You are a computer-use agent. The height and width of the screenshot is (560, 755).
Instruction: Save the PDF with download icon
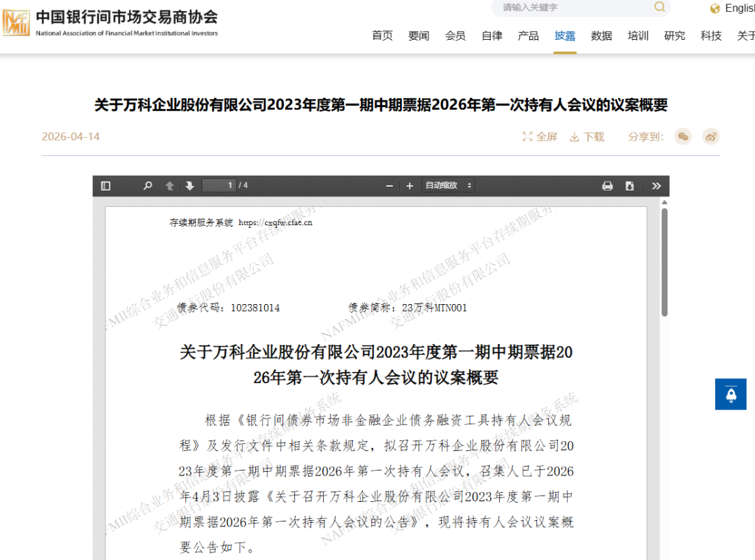[x=629, y=186]
